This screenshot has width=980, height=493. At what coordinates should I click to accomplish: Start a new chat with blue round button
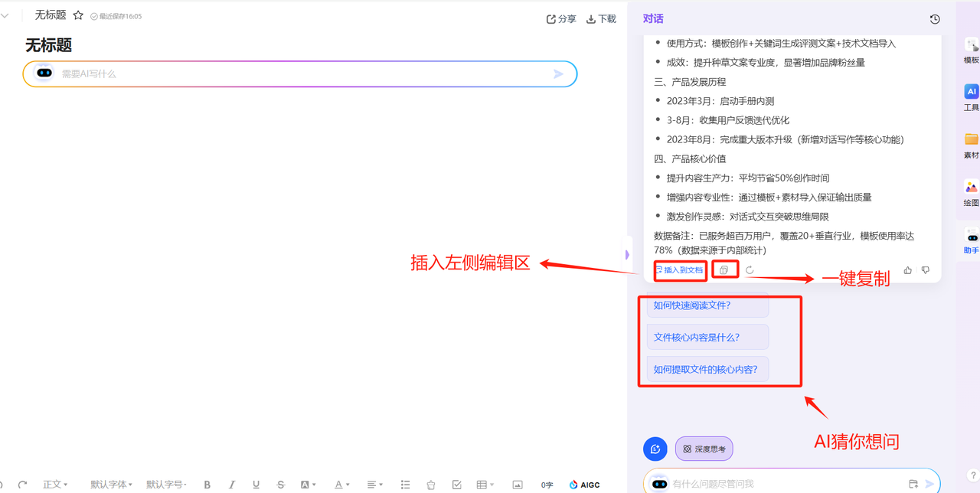pyautogui.click(x=655, y=449)
